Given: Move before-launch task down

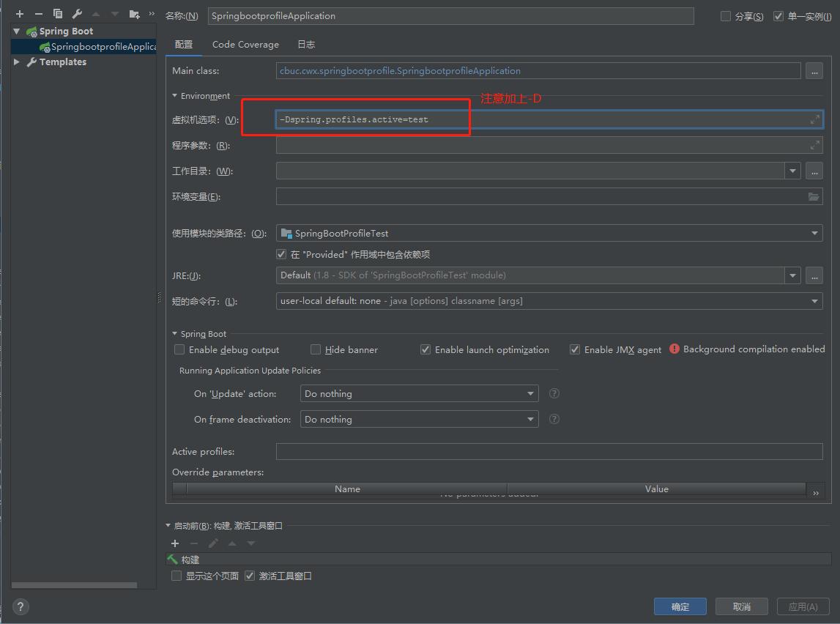Looking at the screenshot, I should 251,543.
